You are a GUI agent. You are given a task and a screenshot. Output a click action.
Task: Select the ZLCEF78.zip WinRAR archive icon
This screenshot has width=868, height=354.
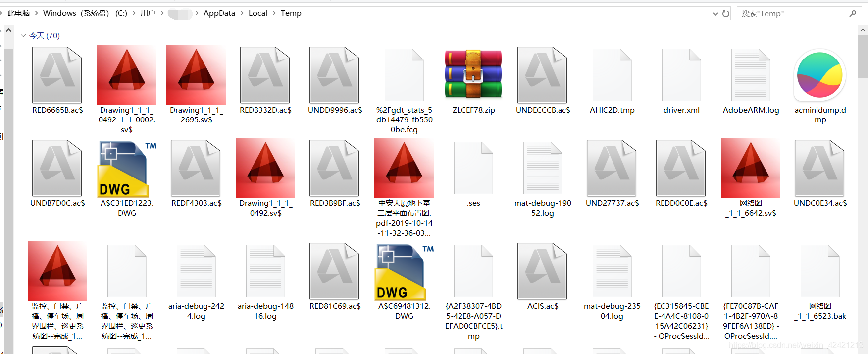pos(473,74)
